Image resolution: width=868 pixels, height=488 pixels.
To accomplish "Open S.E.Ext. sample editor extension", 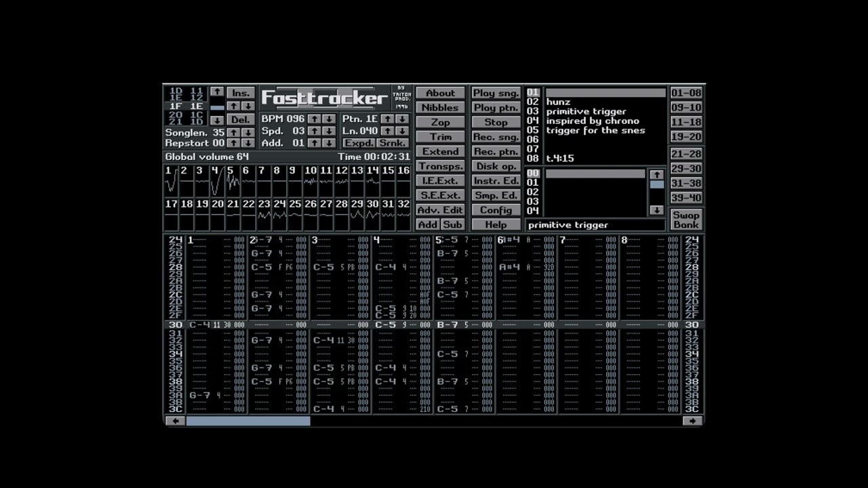I will pos(440,195).
